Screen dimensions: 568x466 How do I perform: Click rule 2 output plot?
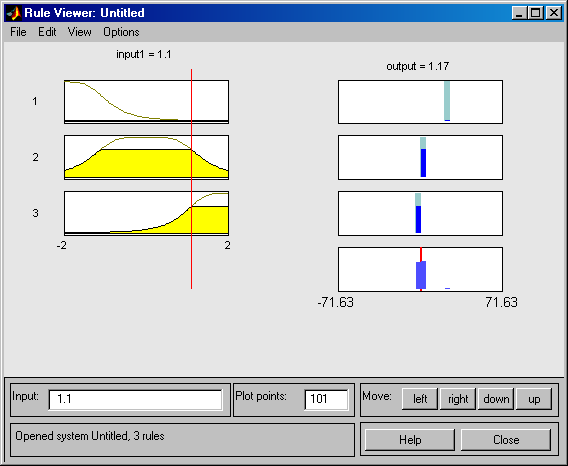click(421, 157)
